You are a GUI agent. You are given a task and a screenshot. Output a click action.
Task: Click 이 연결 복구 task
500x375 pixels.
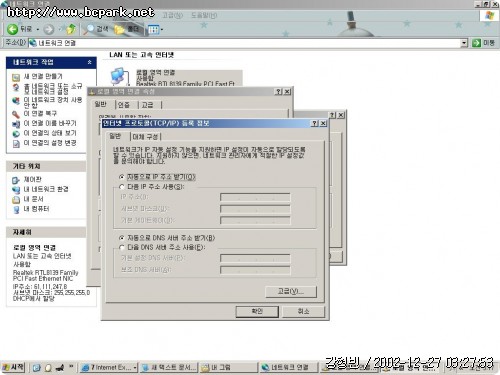pyautogui.click(x=40, y=113)
